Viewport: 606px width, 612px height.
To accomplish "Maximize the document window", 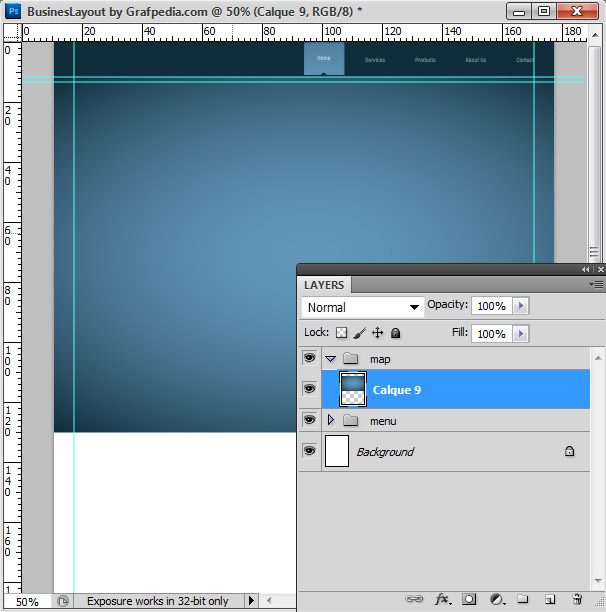I will 544,11.
